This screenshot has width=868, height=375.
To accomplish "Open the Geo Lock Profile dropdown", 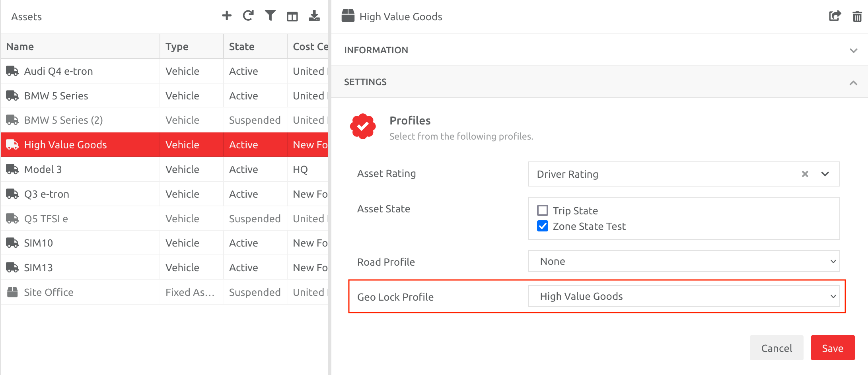I will 833,296.
